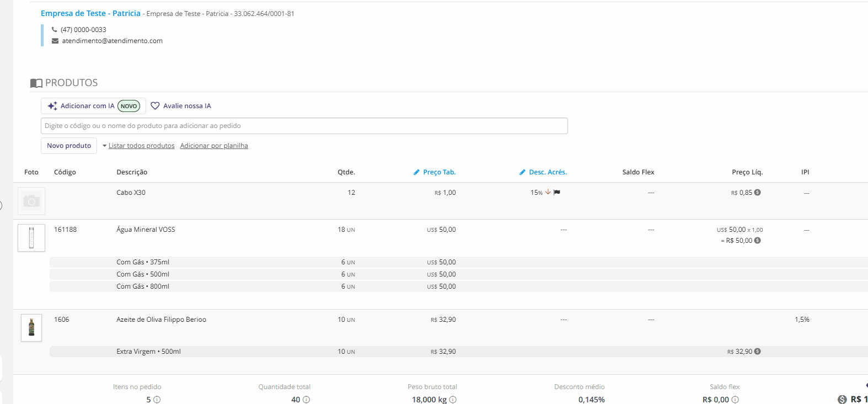Open the Azeite de Oliva bottle thumbnail
This screenshot has width=868, height=404.
pyautogui.click(x=31, y=328)
